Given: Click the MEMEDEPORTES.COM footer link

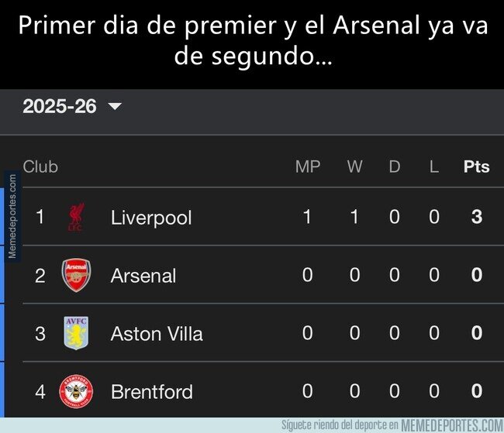Looking at the screenshot, I should click(452, 425).
